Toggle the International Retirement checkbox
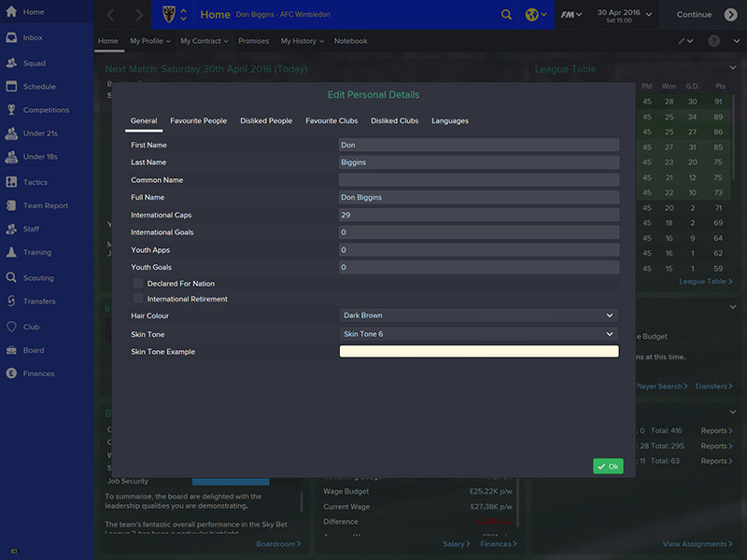This screenshot has width=747, height=560. click(138, 299)
